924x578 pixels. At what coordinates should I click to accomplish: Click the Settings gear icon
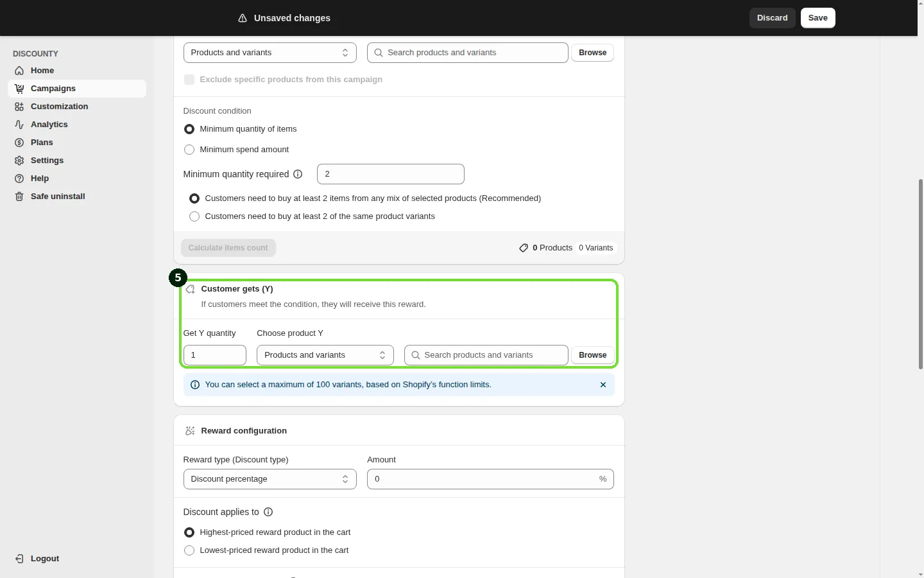tap(19, 161)
